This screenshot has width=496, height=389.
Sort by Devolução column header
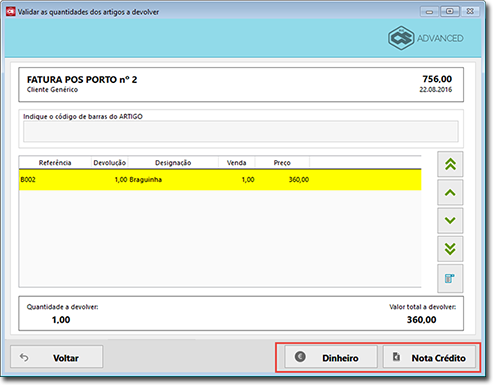click(x=110, y=163)
